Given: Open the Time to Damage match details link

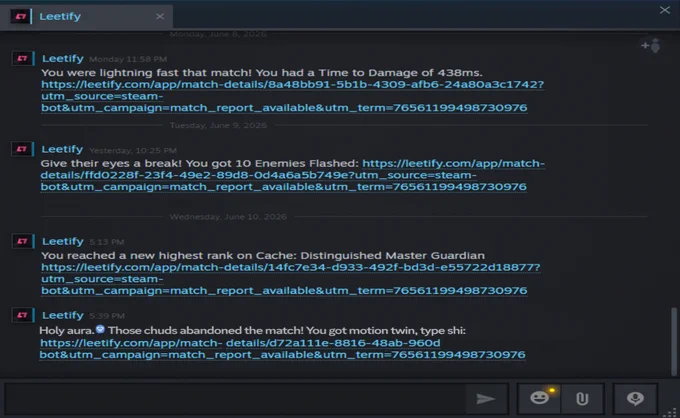Looking at the screenshot, I should 292,96.
